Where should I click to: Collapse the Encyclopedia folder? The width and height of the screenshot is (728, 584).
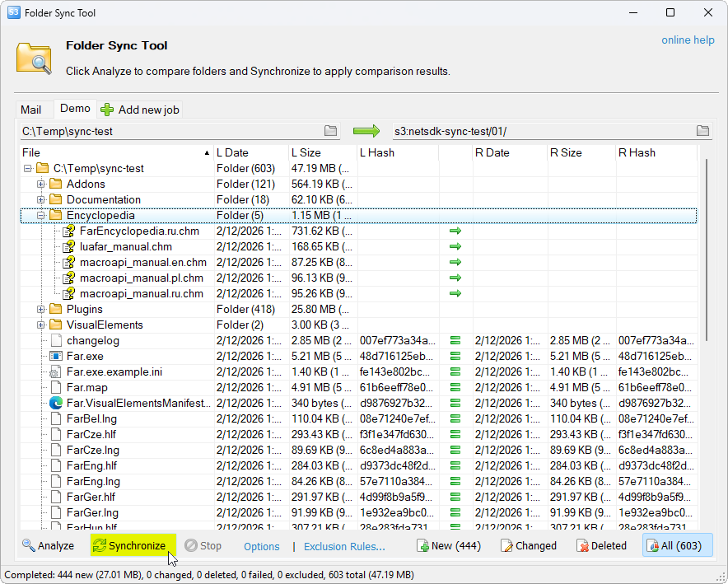41,216
